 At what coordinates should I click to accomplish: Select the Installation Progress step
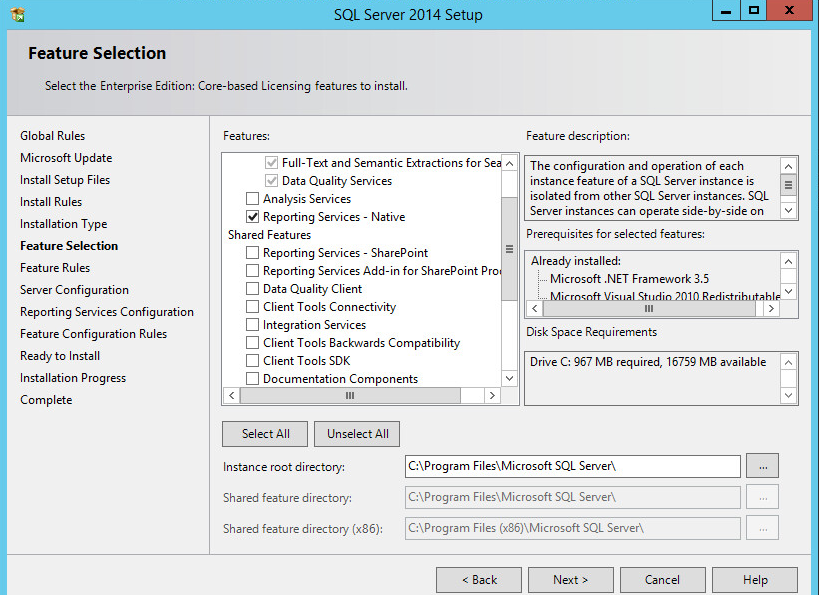click(73, 378)
